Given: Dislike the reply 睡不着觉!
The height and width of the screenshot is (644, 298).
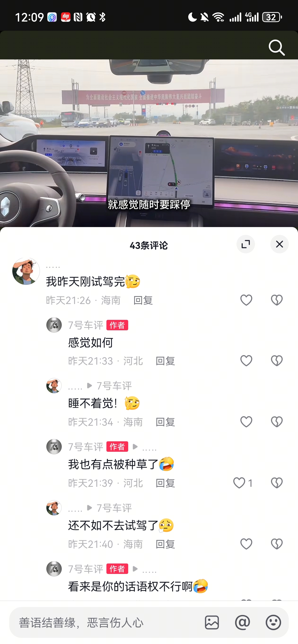Looking at the screenshot, I should pyautogui.click(x=277, y=421).
